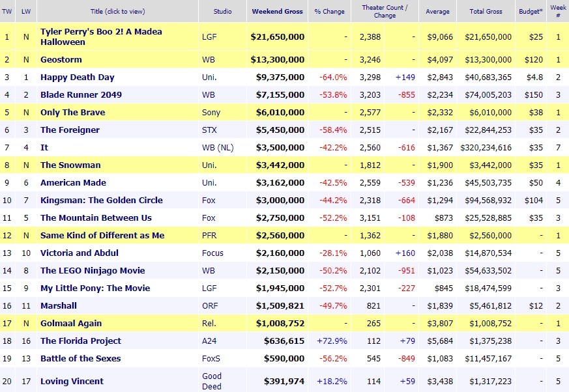
Task: Open Tyler Perry's Boo 2! A Madea Halloween
Action: (x=101, y=36)
